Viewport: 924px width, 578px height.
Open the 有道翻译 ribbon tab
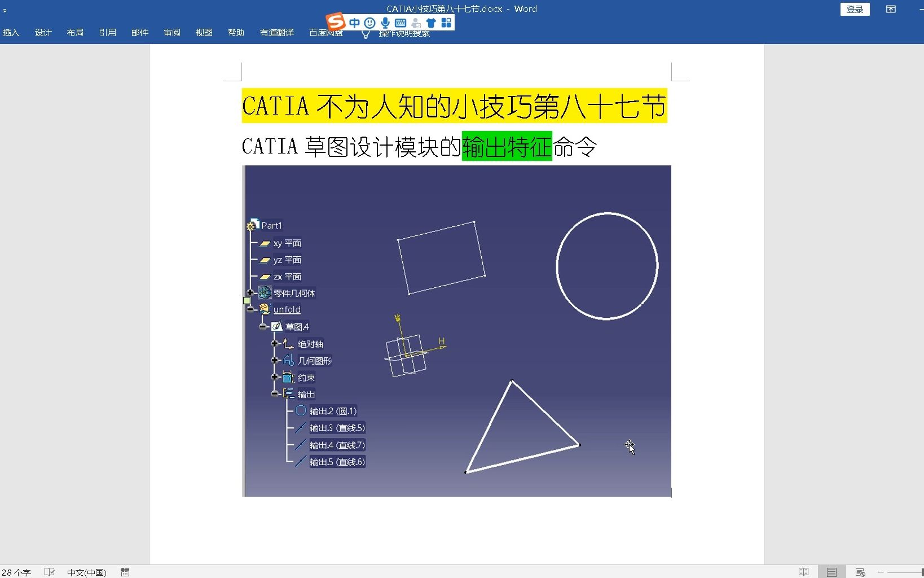point(277,33)
